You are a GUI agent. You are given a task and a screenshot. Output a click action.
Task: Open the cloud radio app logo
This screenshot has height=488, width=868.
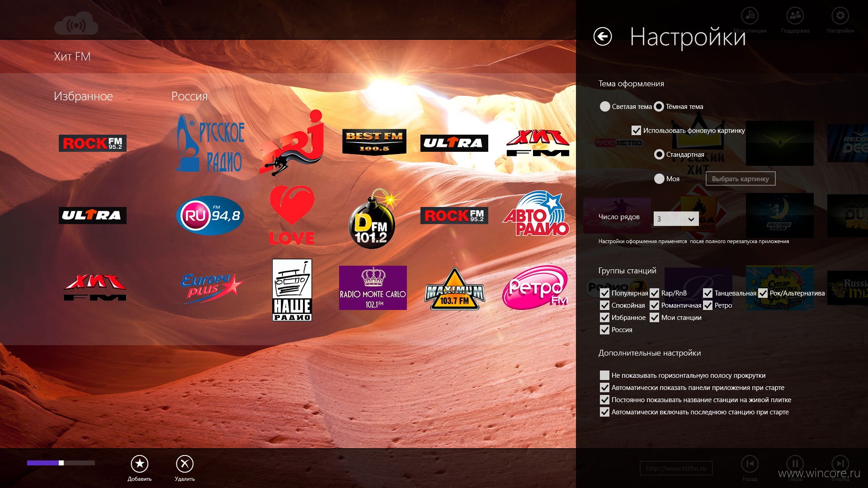click(76, 23)
